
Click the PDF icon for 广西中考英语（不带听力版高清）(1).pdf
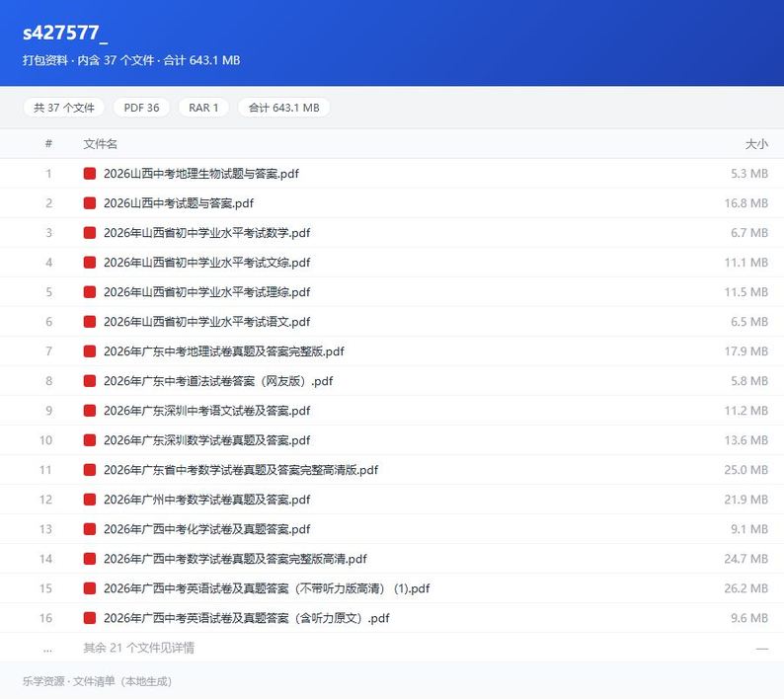click(x=90, y=588)
